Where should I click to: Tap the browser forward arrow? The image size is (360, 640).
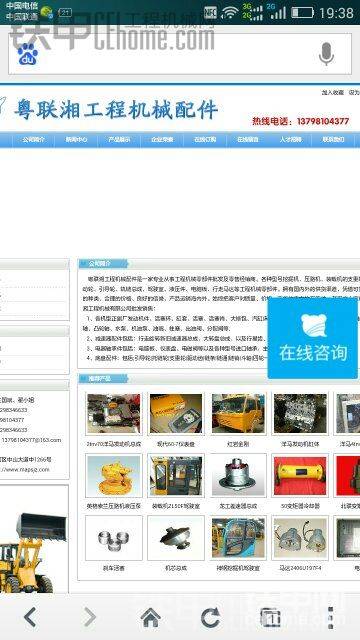pos(90,617)
